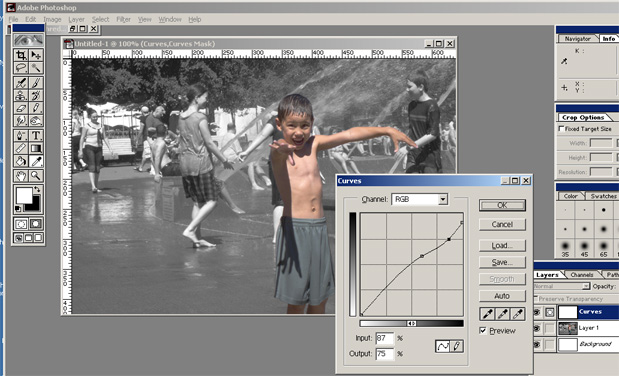The width and height of the screenshot is (619, 376).
Task: Select the Airbrush tool
Action: point(21,83)
